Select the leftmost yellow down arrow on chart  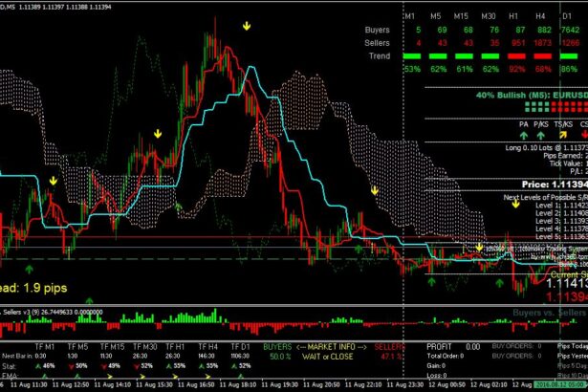(53, 179)
